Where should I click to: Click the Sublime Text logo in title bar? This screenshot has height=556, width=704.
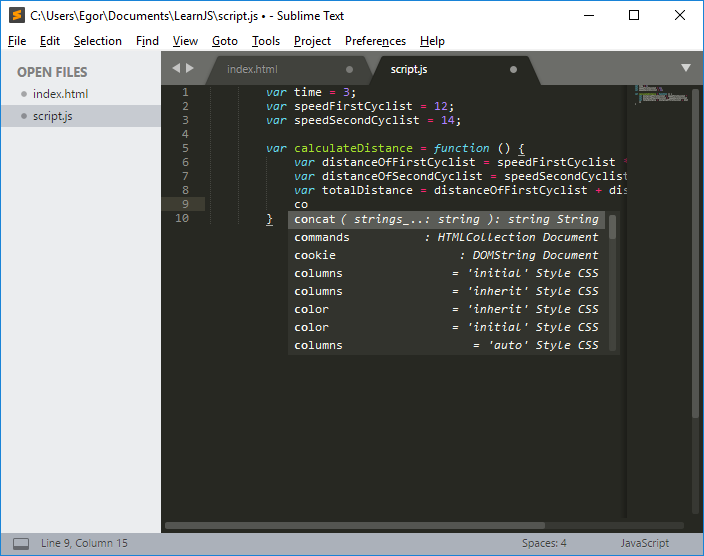(x=16, y=15)
